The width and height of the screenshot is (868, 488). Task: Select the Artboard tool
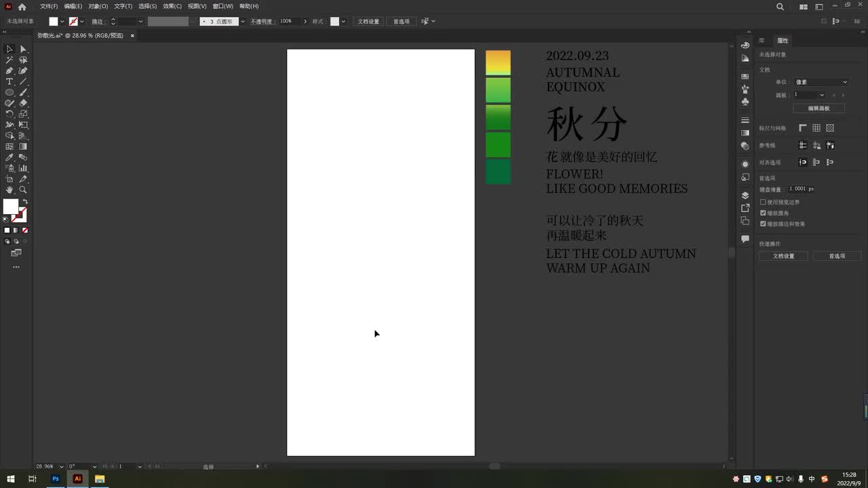coord(9,179)
